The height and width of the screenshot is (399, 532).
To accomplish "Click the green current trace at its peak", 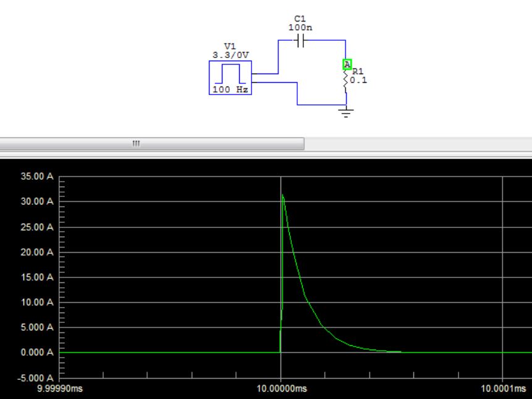I will coord(282,195).
